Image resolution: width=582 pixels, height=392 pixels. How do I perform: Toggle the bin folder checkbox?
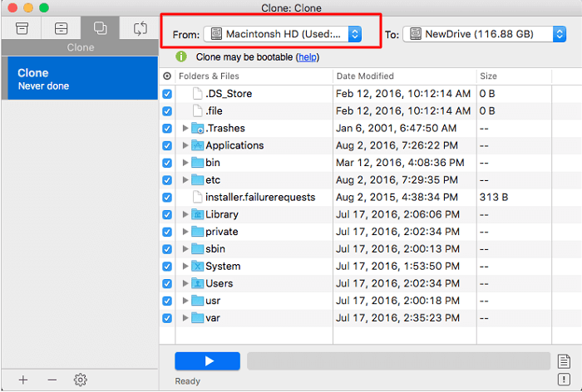(x=167, y=163)
